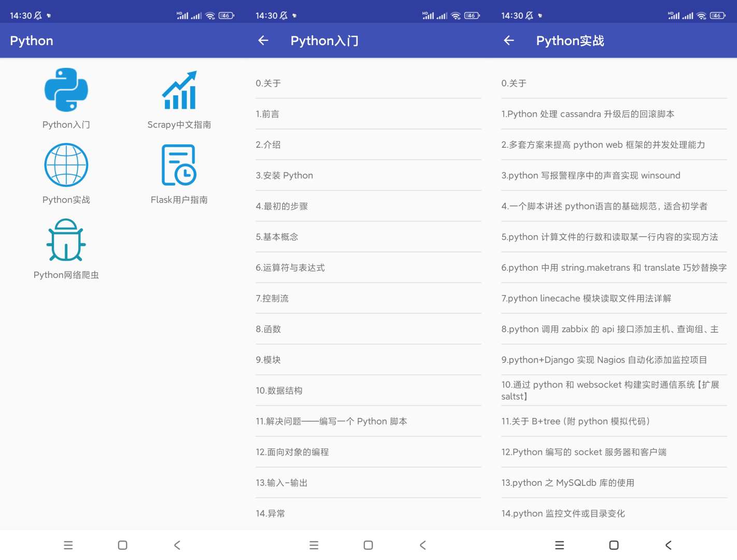Open 1.Python 处理 cassandra 升级后的回滚脚本

click(x=614, y=114)
